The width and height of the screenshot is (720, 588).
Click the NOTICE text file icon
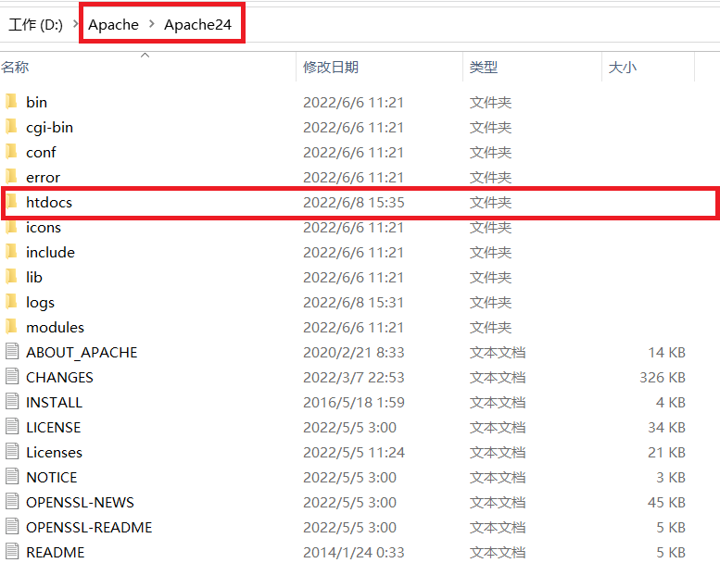pyautogui.click(x=12, y=477)
